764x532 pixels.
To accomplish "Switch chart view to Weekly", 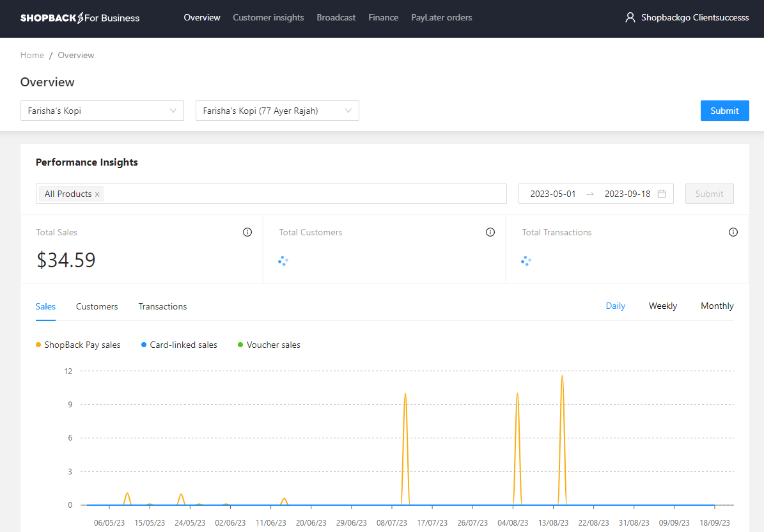I will point(662,306).
